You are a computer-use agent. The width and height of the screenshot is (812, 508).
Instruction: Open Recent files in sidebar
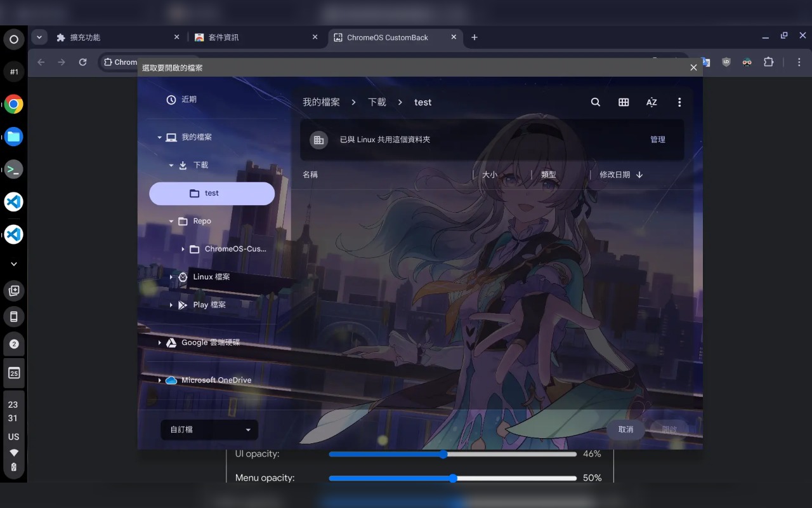tap(181, 100)
